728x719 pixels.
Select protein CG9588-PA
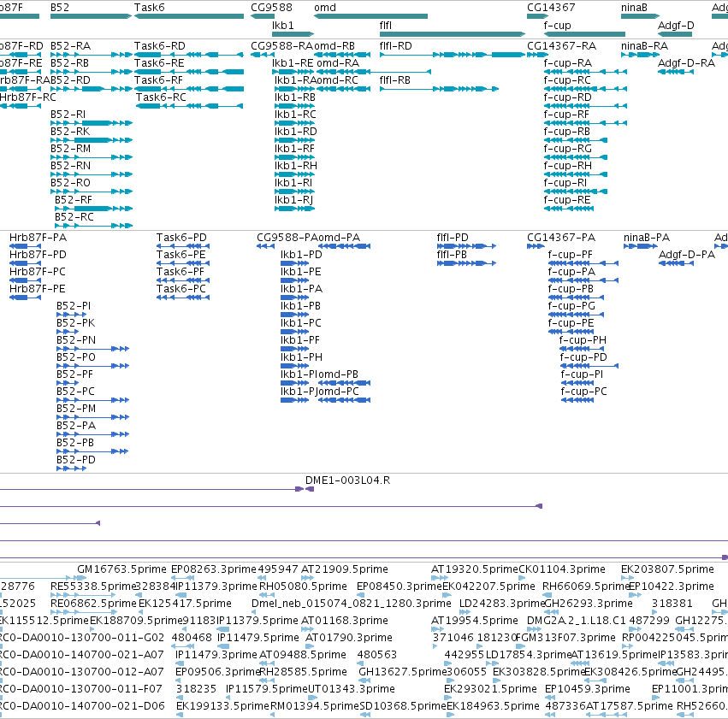coord(287,238)
